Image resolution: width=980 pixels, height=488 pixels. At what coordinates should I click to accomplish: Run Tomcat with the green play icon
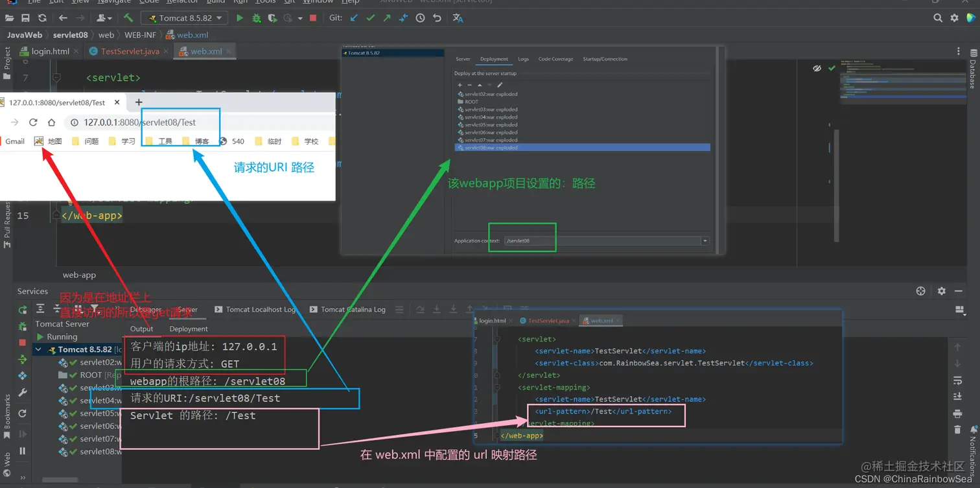coord(240,18)
